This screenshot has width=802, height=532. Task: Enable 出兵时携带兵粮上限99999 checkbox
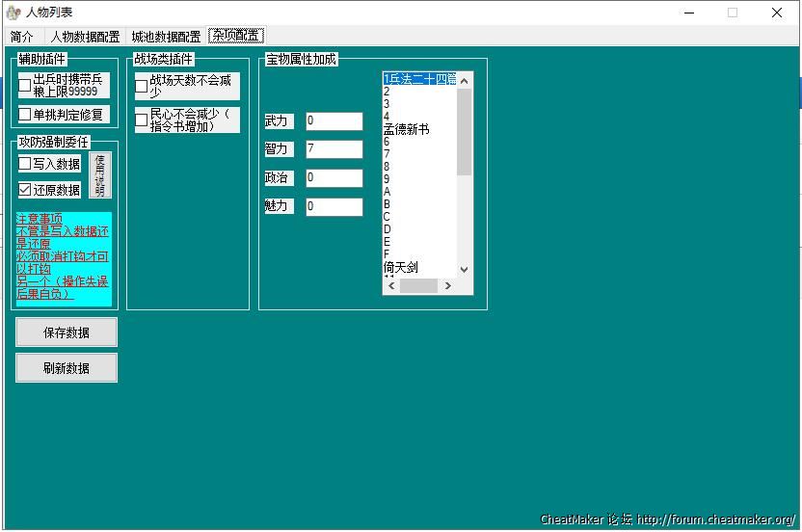click(25, 86)
